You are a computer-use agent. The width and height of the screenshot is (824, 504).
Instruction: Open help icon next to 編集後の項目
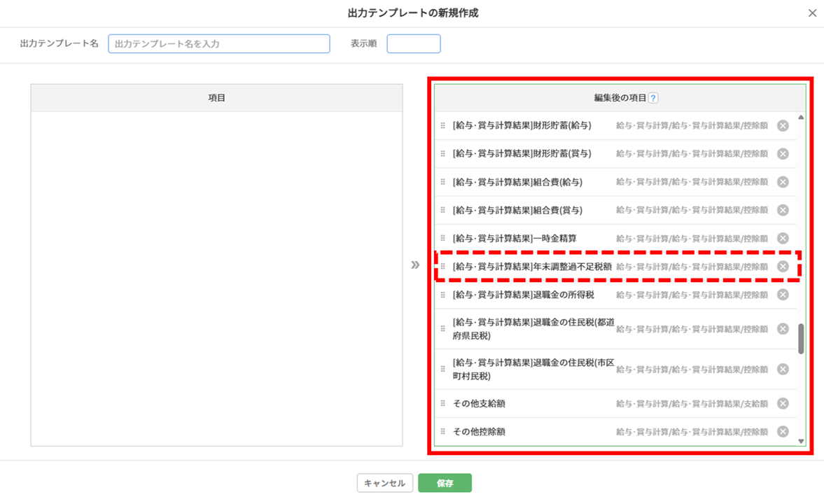pos(652,99)
